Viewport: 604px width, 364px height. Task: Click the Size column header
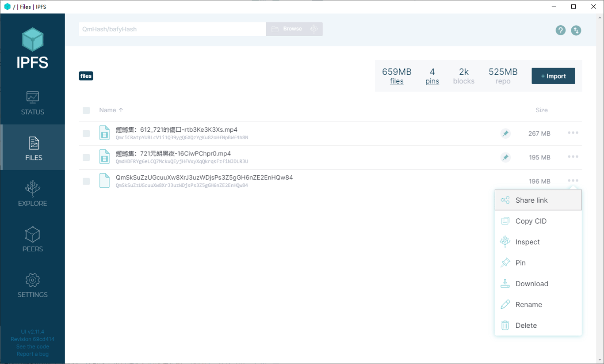click(542, 110)
